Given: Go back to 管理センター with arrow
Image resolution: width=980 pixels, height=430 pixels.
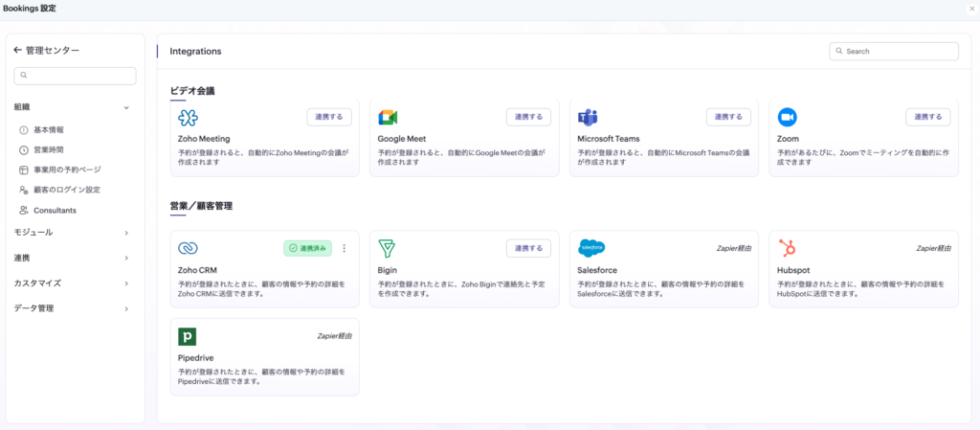Looking at the screenshot, I should pyautogui.click(x=18, y=50).
